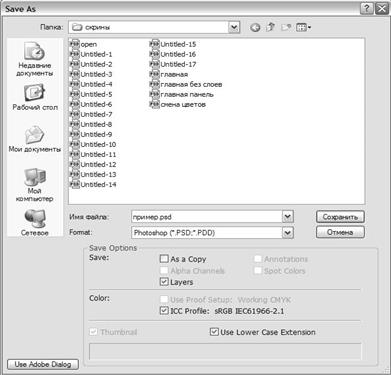Select the file Untitled-6
This screenshot has width=391, height=375.
click(92, 104)
